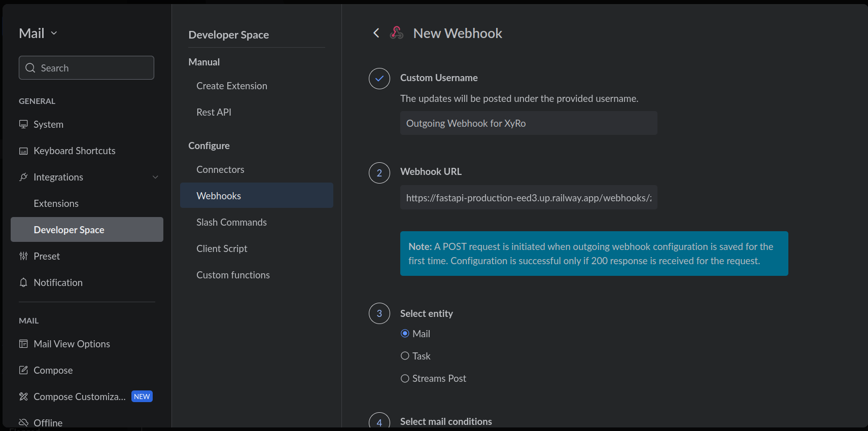Image resolution: width=868 pixels, height=431 pixels.
Task: Click the NEW badge on Compose Customization
Action: pyautogui.click(x=142, y=397)
